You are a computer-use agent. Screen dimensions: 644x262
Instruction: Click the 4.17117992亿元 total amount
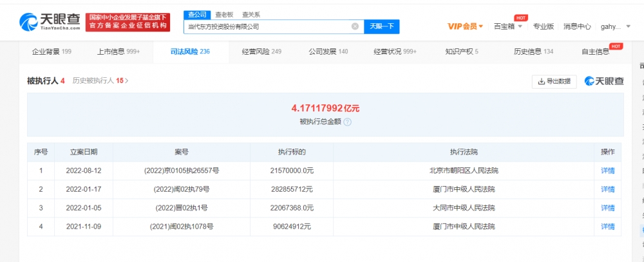pos(325,108)
